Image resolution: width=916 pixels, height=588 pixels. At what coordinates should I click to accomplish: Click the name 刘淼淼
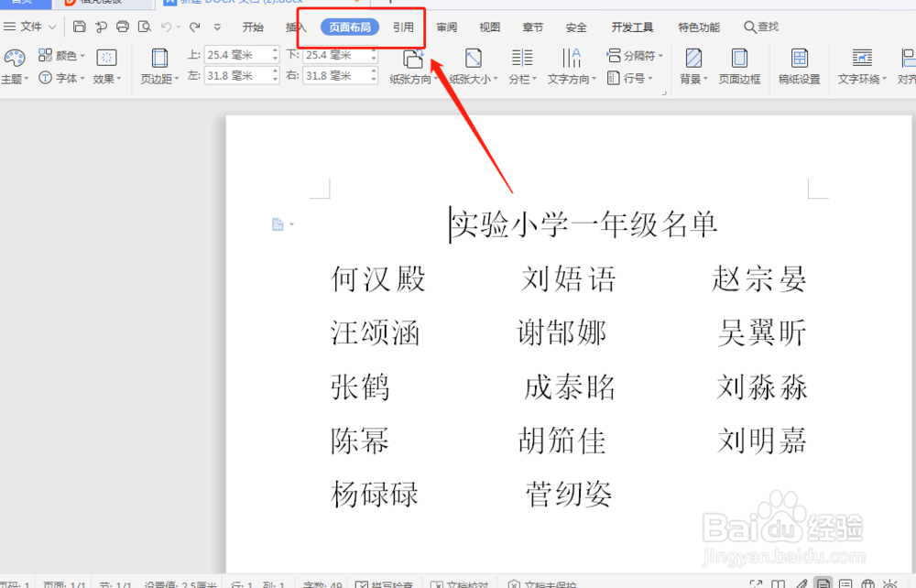pos(762,387)
